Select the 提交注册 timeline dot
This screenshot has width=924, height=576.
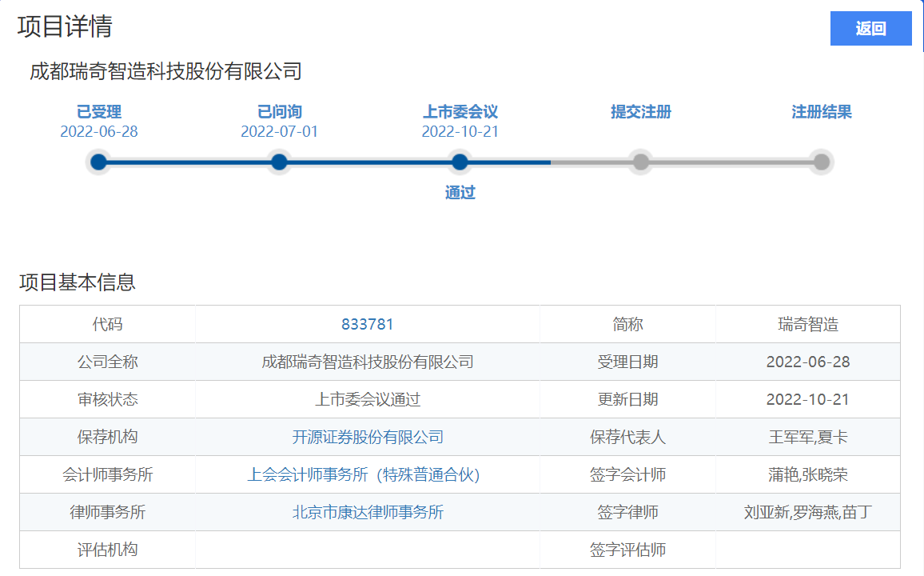[x=640, y=162]
